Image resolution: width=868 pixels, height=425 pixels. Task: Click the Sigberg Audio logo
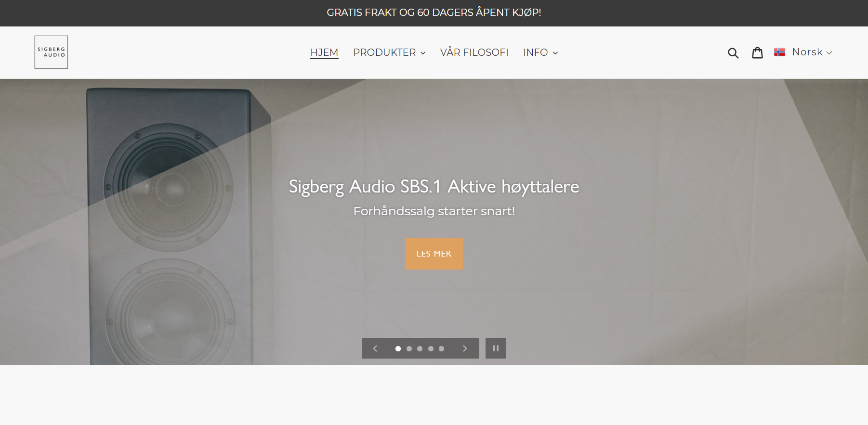51,52
